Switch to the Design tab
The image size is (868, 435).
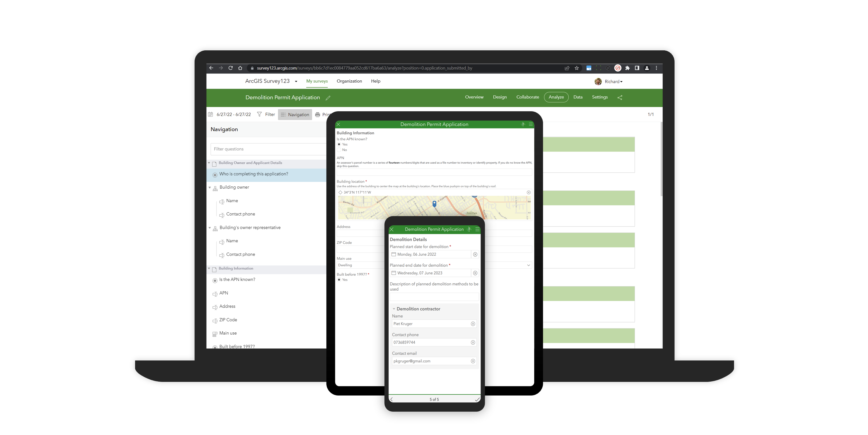[x=500, y=97]
